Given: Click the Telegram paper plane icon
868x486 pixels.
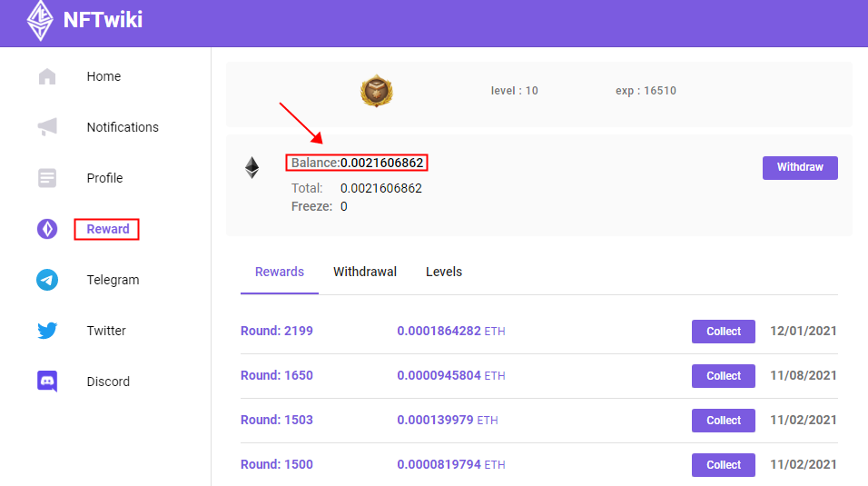Looking at the screenshot, I should (47, 280).
